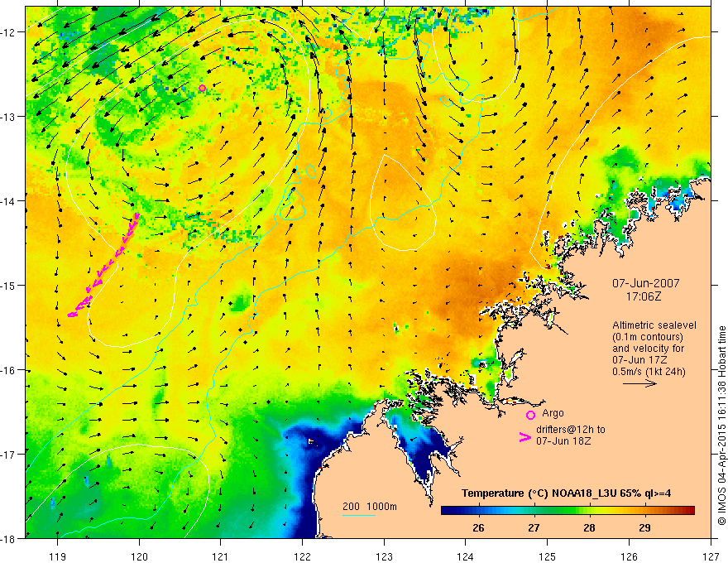Click the 'Altimetric sealevel' text
728x563 pixels.
(x=654, y=325)
